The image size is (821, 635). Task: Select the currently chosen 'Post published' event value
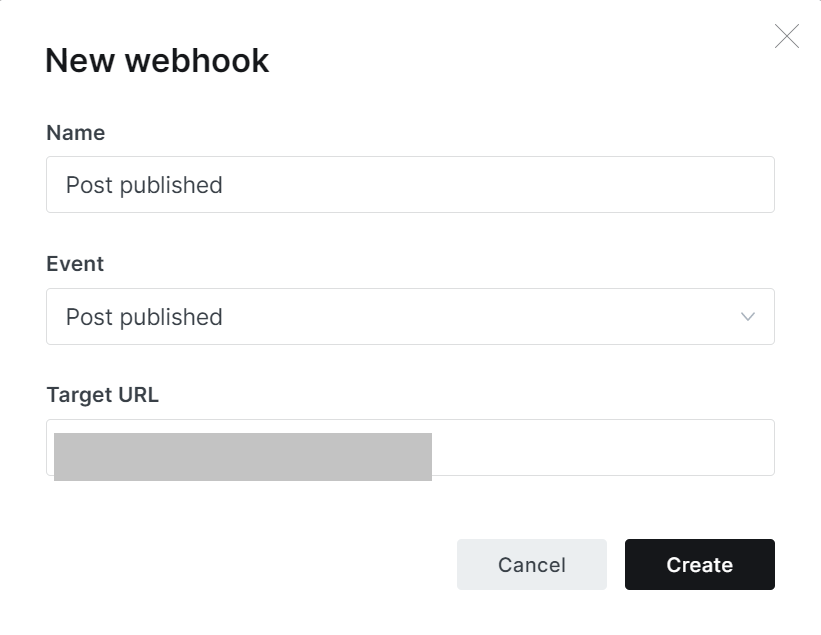point(144,317)
